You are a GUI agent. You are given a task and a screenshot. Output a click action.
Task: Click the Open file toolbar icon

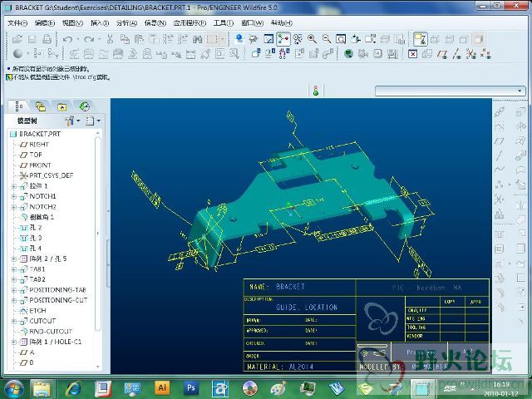pos(17,39)
